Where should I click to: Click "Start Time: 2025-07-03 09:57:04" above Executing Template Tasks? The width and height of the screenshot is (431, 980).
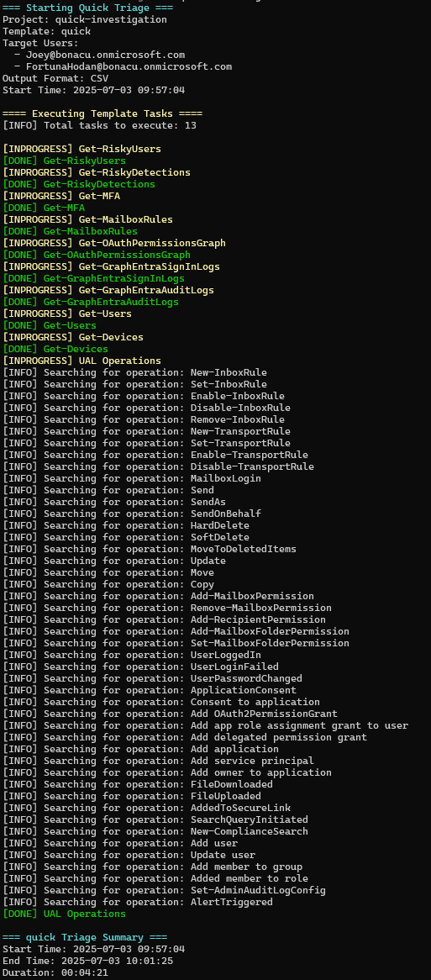(94, 91)
